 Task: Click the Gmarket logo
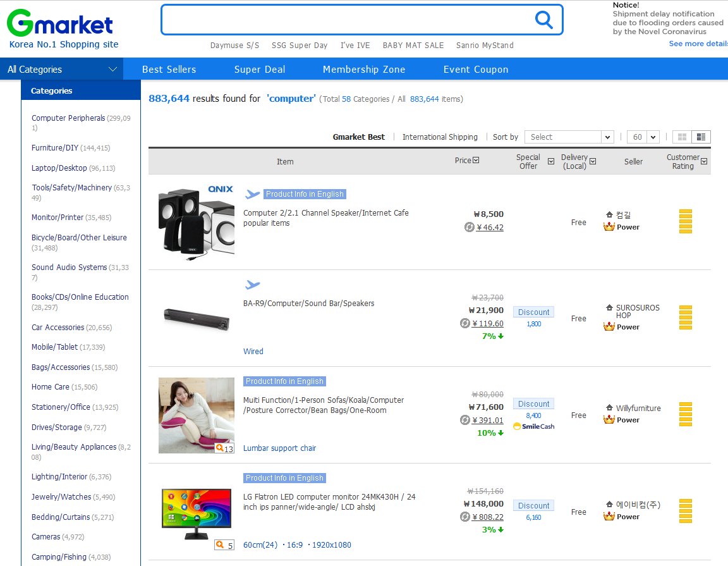click(60, 24)
